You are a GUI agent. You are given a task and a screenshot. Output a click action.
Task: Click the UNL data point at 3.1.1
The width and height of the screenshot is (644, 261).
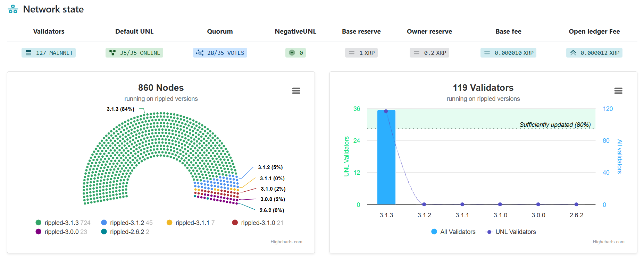click(462, 205)
